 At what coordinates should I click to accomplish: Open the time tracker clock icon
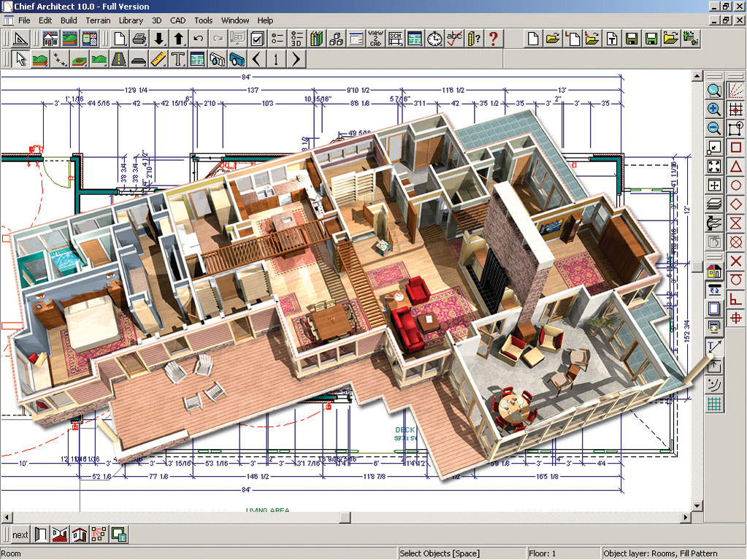[434, 39]
